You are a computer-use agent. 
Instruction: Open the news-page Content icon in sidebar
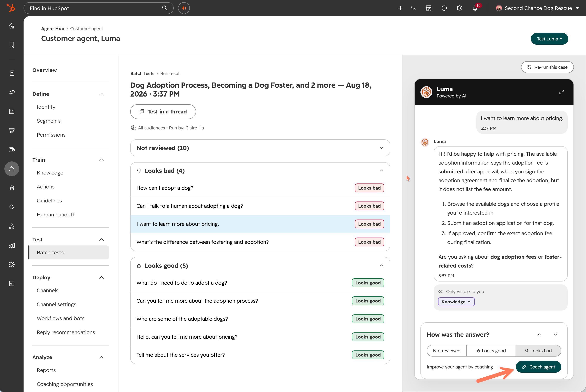pyautogui.click(x=12, y=111)
